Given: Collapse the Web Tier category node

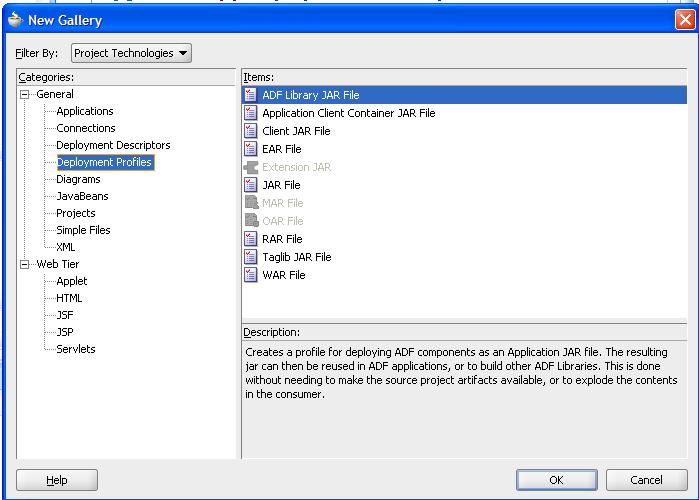Looking at the screenshot, I should pos(25,264).
